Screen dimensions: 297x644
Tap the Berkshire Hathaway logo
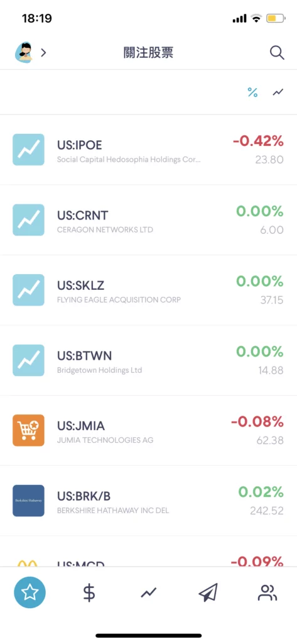point(28,501)
